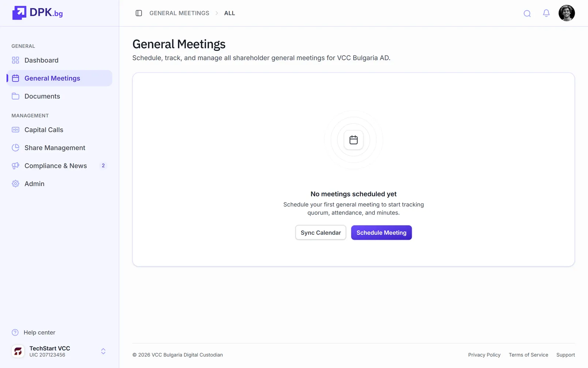Open the user profile avatar
The image size is (588, 368).
point(567,13)
